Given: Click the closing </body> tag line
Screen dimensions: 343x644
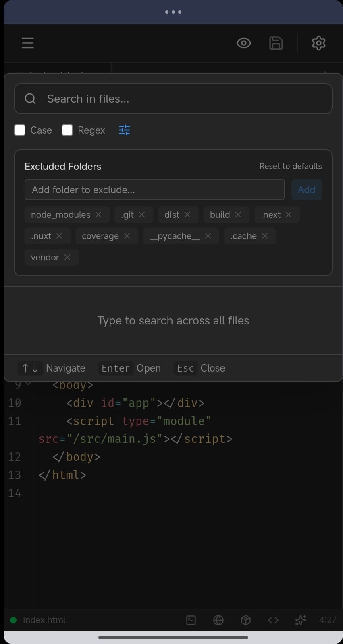Looking at the screenshot, I should tap(76, 457).
